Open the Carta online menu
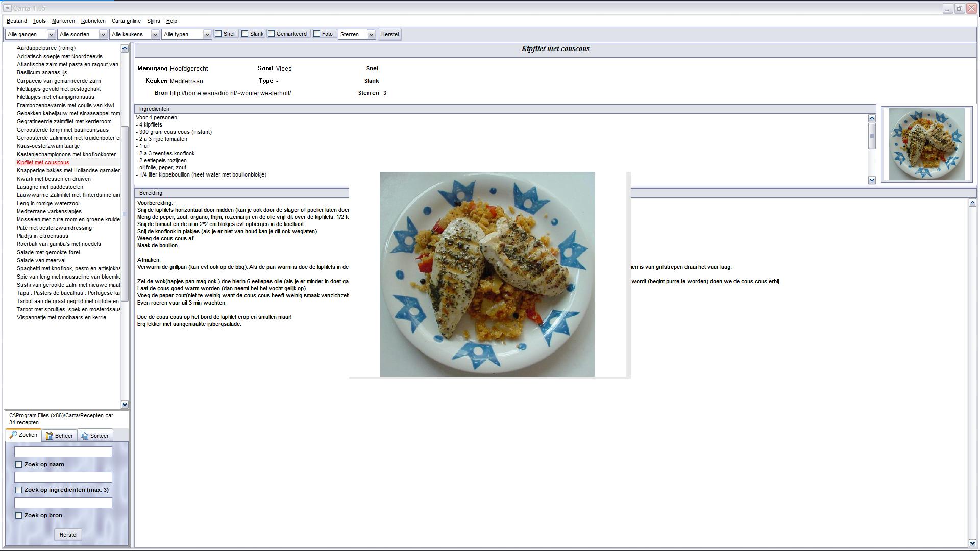The width and height of the screenshot is (980, 551). coord(126,21)
